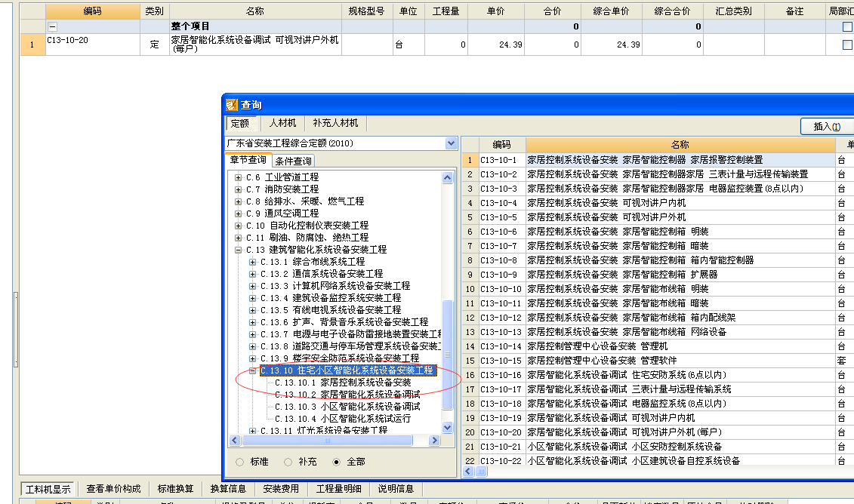The height and width of the screenshot is (504, 854).
Task: Select the 补充 radio button
Action: pos(288,462)
